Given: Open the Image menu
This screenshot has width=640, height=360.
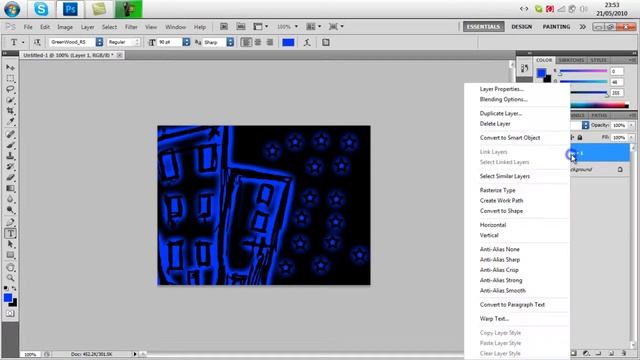Looking at the screenshot, I should coord(65,27).
